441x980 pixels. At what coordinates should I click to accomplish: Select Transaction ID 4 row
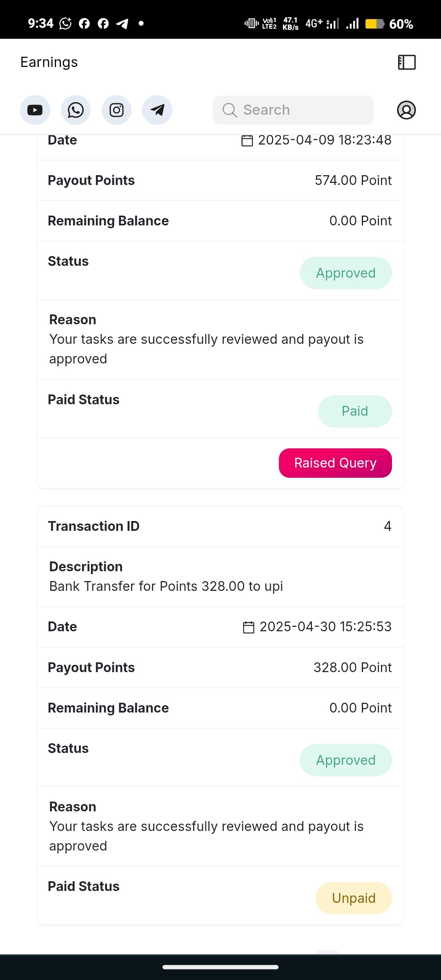220,526
